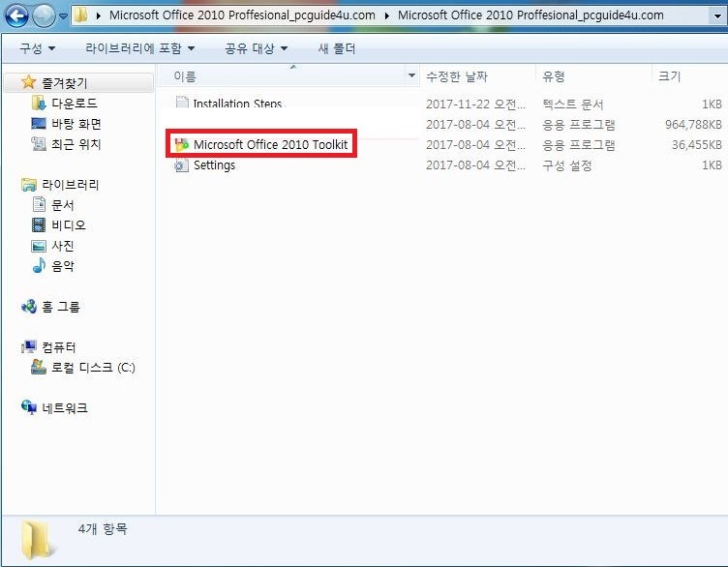728x567 pixels.
Task: Open 최근 위치 in favorites
Action: pos(76,144)
